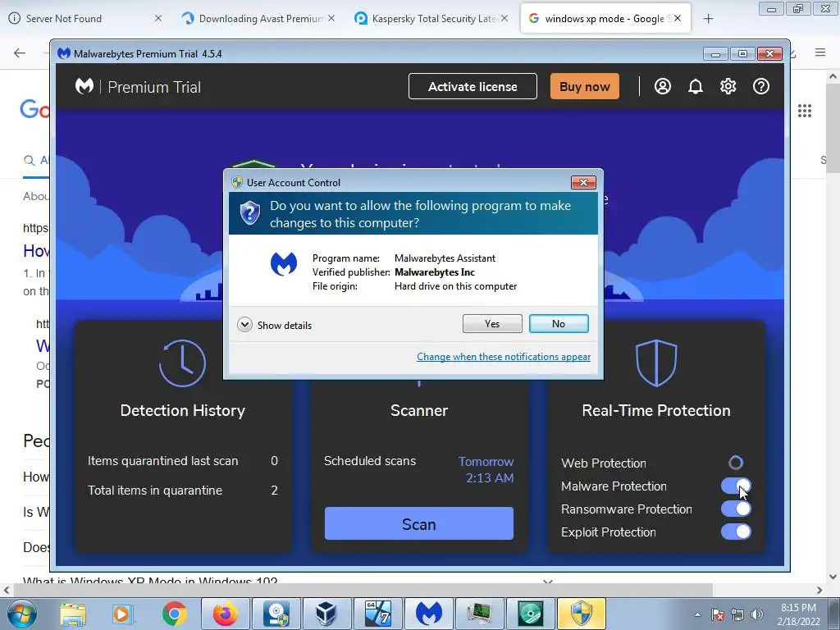Toggle Exploit Protection switch
This screenshot has height=630, width=840.
(x=736, y=532)
